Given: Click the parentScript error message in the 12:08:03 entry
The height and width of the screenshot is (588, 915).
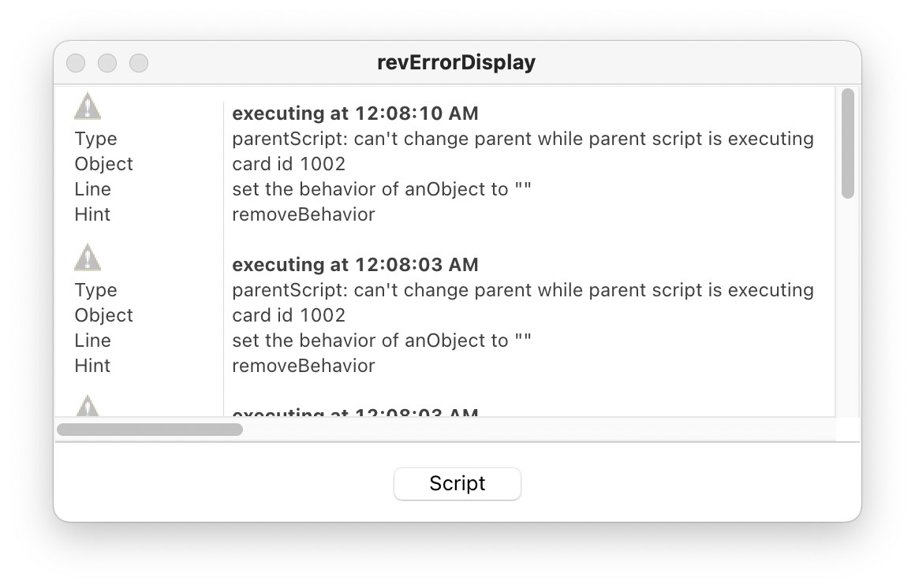Looking at the screenshot, I should coord(522,290).
